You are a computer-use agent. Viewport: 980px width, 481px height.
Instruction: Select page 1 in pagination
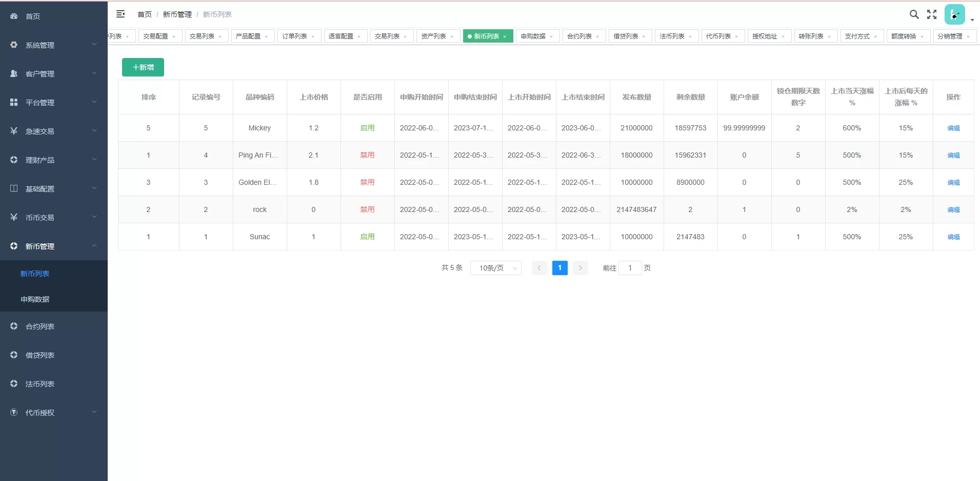tap(559, 268)
